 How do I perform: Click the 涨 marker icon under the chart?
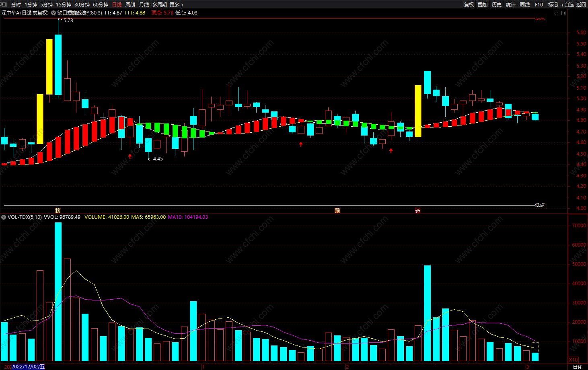click(418, 211)
